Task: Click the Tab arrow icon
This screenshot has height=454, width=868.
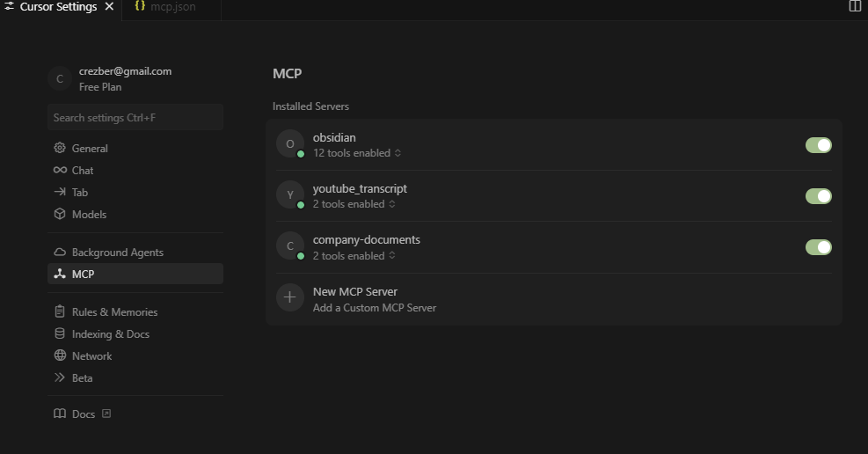Action: click(x=60, y=192)
